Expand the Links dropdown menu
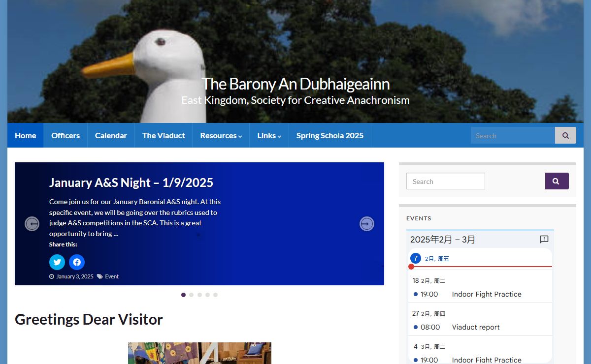 pos(269,135)
